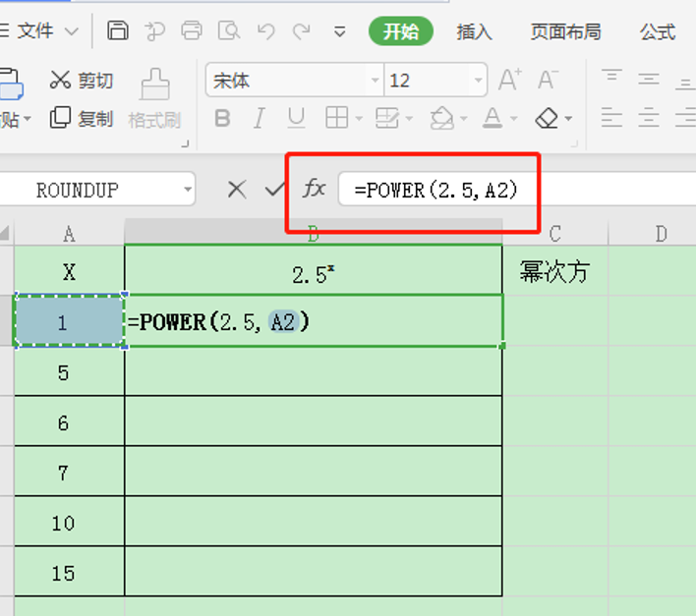Switch to the 开始 tab
This screenshot has height=616, width=696.
[x=401, y=31]
